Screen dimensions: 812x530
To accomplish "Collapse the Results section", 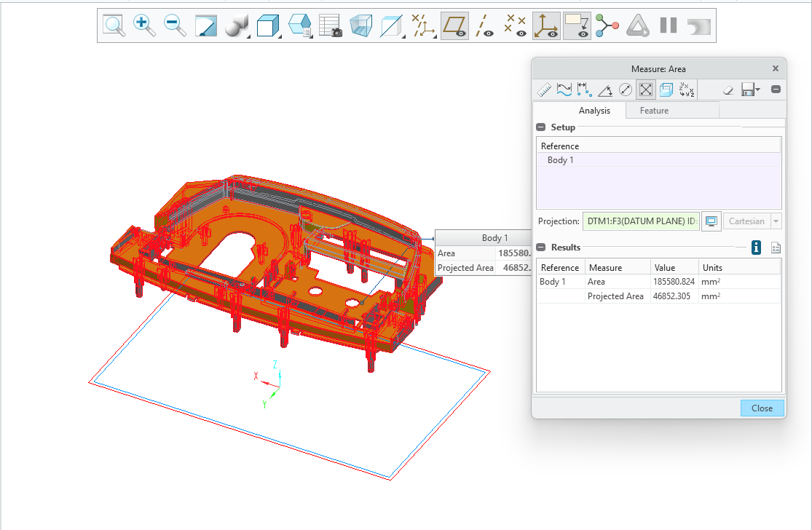I will pos(540,248).
